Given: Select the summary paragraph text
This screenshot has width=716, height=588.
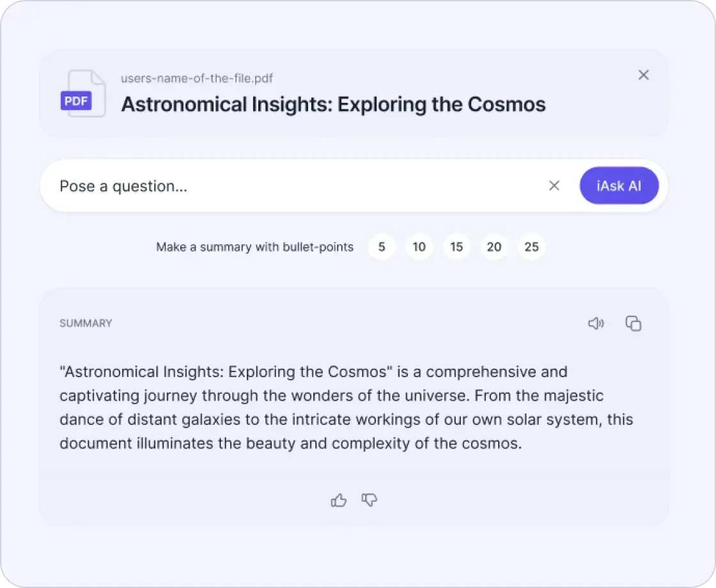Looking at the screenshot, I should 346,407.
